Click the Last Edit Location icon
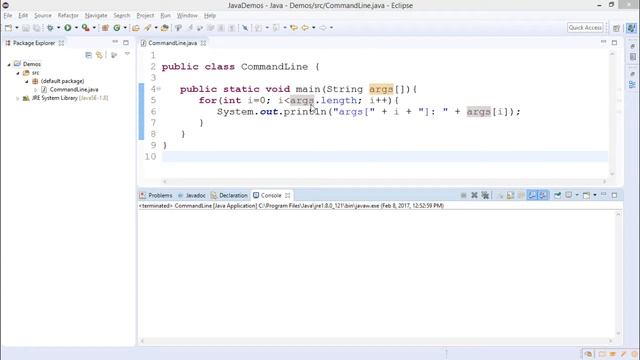 pyautogui.click(x=293, y=28)
